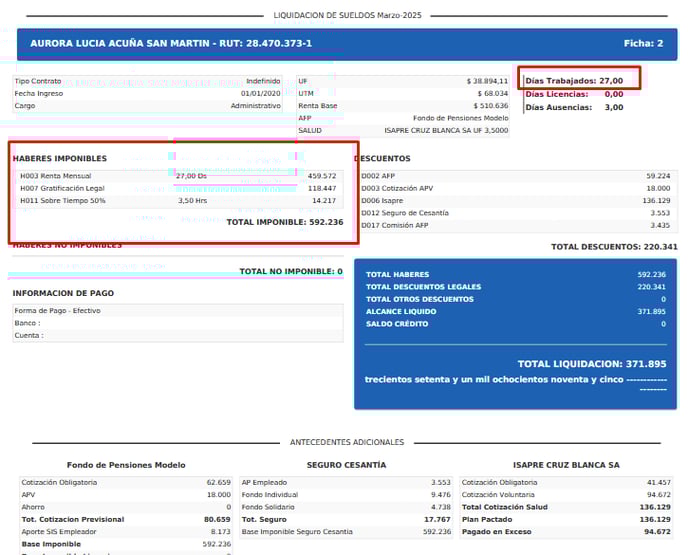The image size is (688, 555).
Task: Select the 'H011 Sobre Tiempo 50%' row
Action: [178, 201]
